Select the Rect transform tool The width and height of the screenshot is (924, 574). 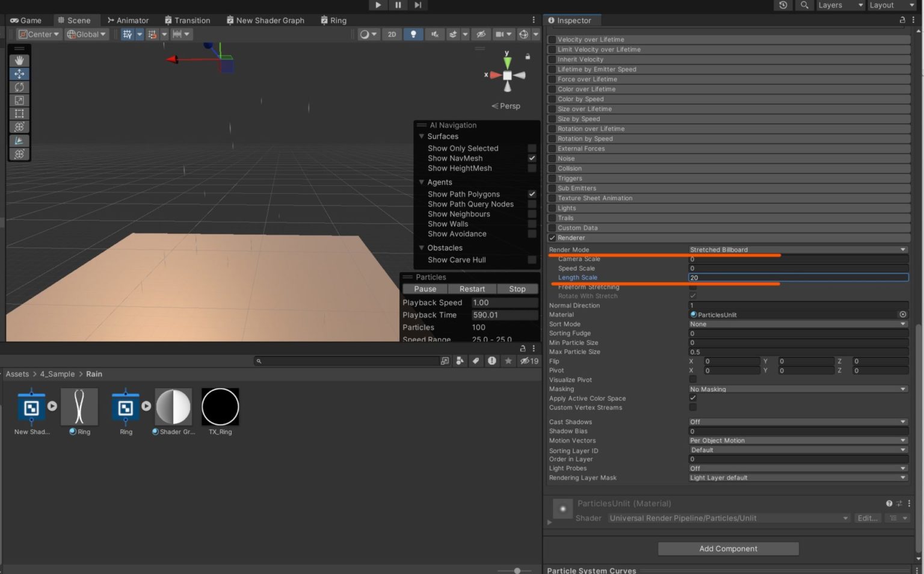pos(19,114)
